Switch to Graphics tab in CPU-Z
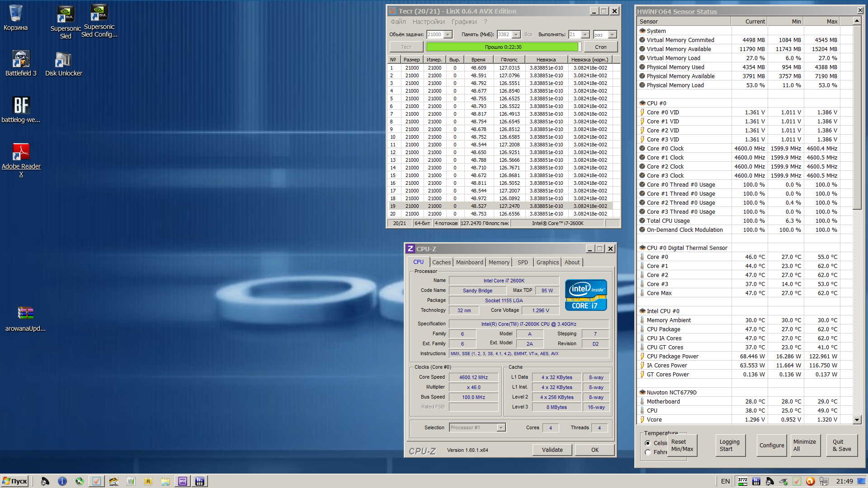Image resolution: width=868 pixels, height=488 pixels. [547, 262]
